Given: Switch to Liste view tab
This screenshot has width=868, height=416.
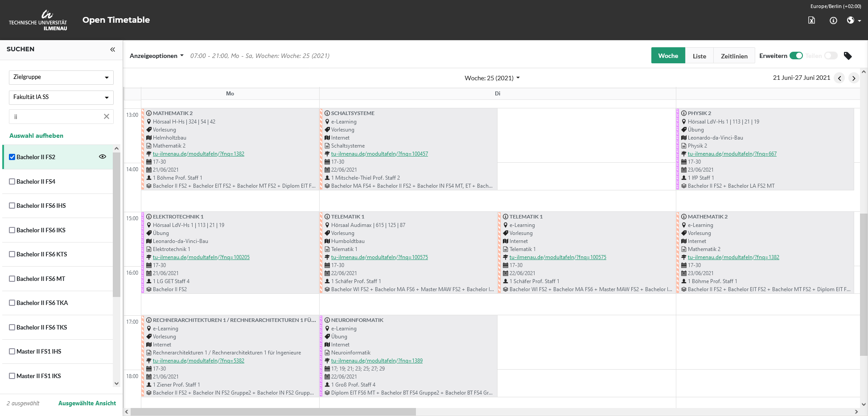Looking at the screenshot, I should [x=699, y=56].
